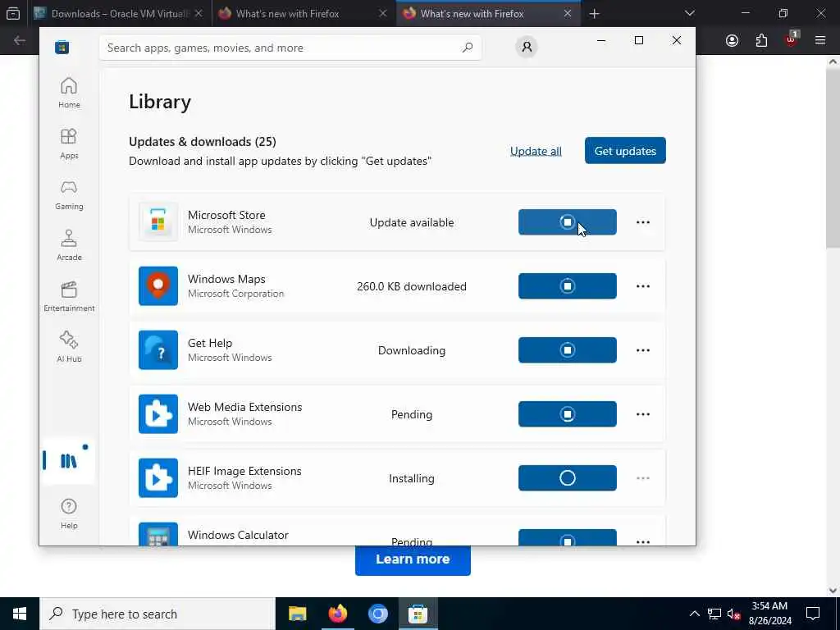Click Get updates button
840x630 pixels.
[x=625, y=151]
